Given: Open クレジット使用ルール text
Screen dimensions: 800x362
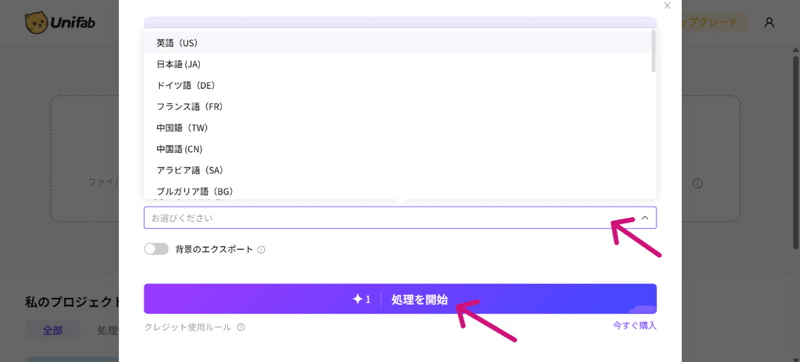Looking at the screenshot, I should click(188, 327).
